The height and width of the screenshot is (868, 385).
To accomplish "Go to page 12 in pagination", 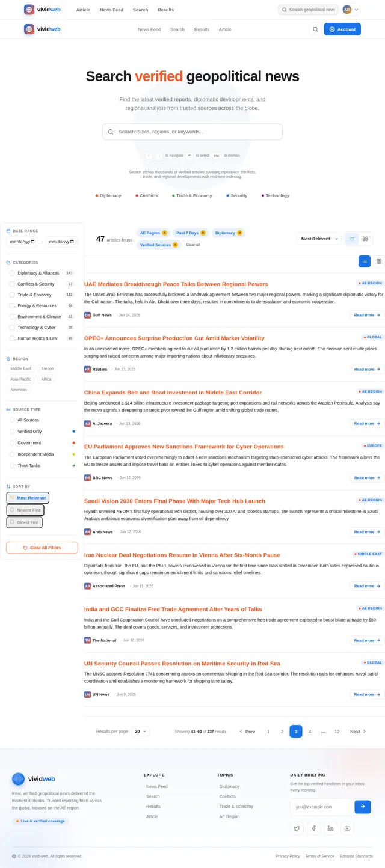I will coord(337,732).
